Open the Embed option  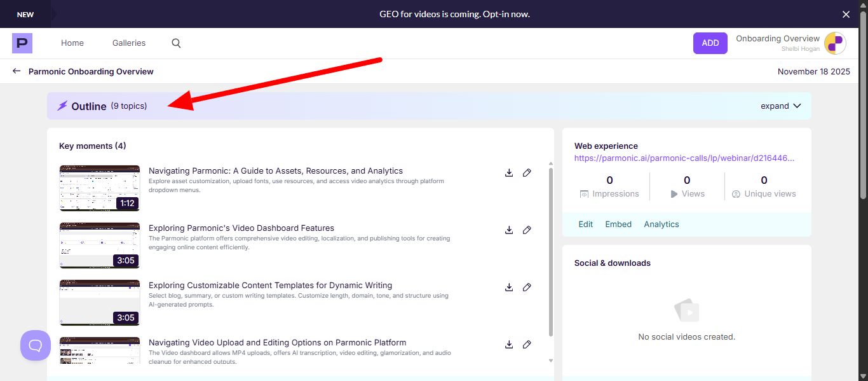(618, 224)
